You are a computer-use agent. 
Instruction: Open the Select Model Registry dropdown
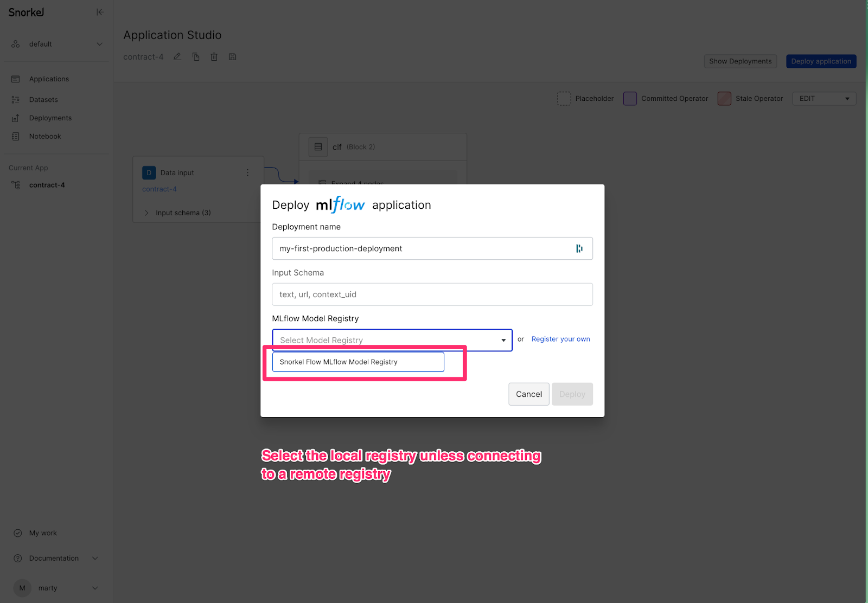[392, 340]
